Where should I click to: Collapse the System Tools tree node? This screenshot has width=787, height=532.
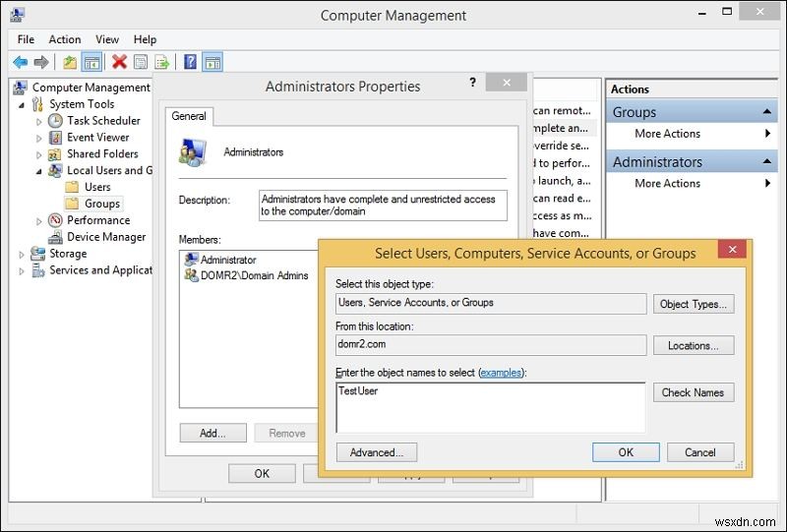click(23, 104)
